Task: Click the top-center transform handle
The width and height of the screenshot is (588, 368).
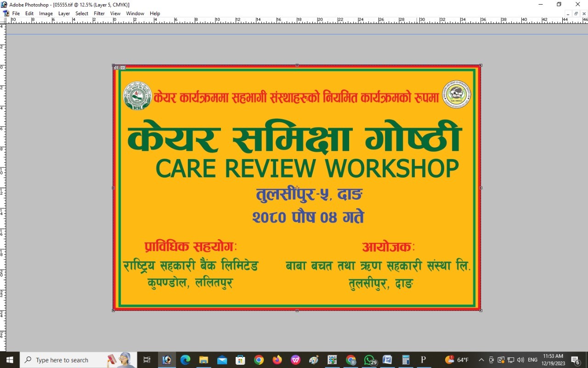Action: click(x=297, y=65)
